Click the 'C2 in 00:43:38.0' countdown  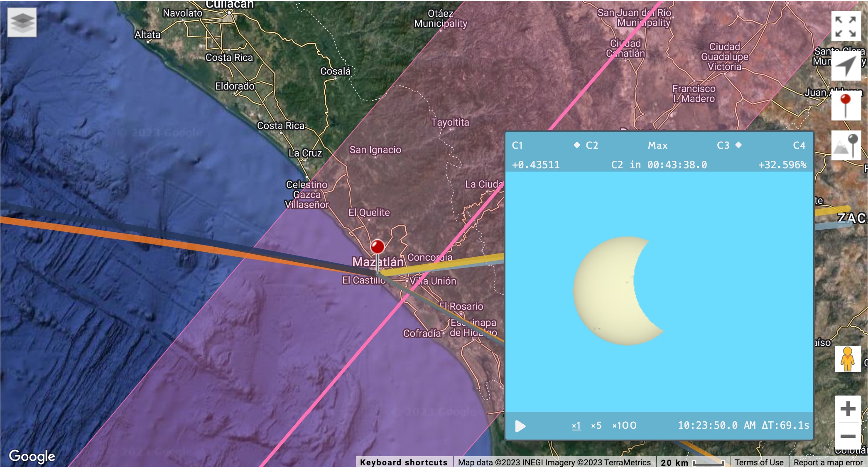[659, 165]
